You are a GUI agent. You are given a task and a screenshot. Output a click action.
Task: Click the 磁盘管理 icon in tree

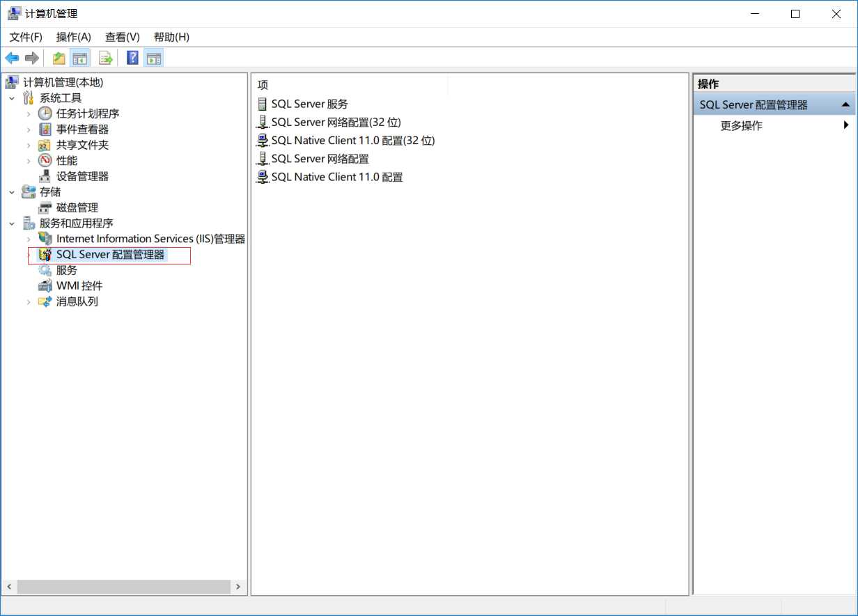(45, 207)
